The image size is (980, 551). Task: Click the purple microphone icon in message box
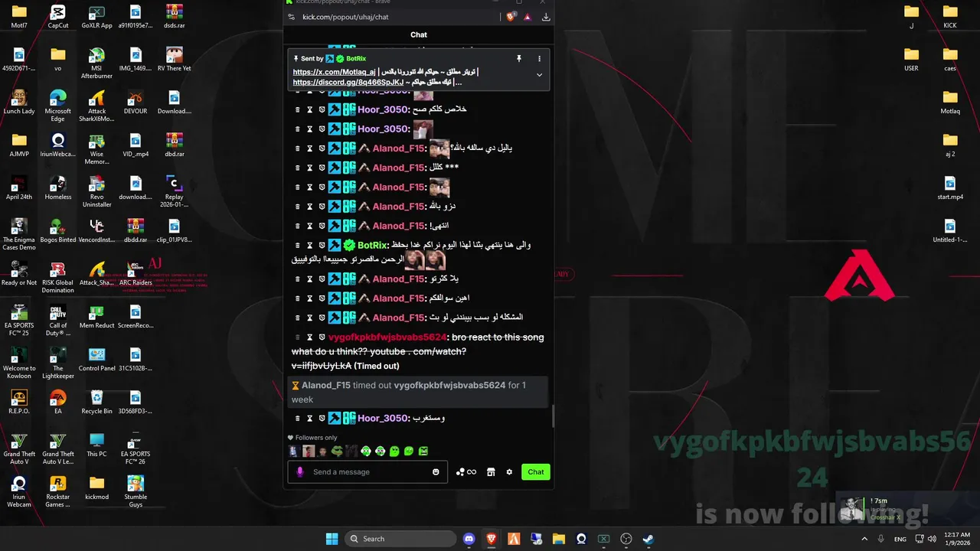tap(300, 472)
